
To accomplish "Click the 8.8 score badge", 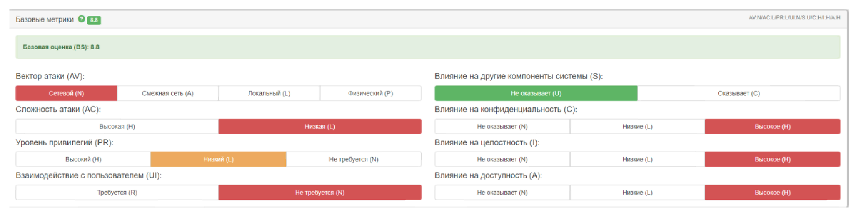I will 94,20.
